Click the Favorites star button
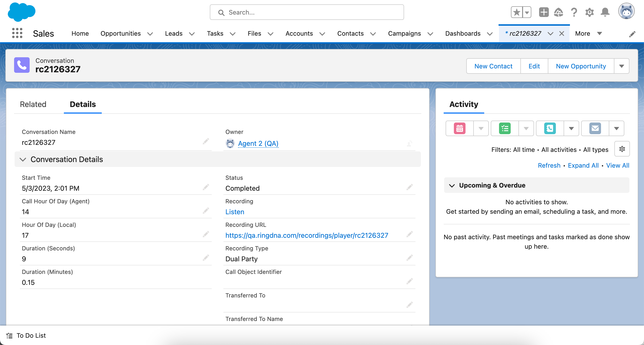This screenshot has width=644, height=345. coord(517,12)
